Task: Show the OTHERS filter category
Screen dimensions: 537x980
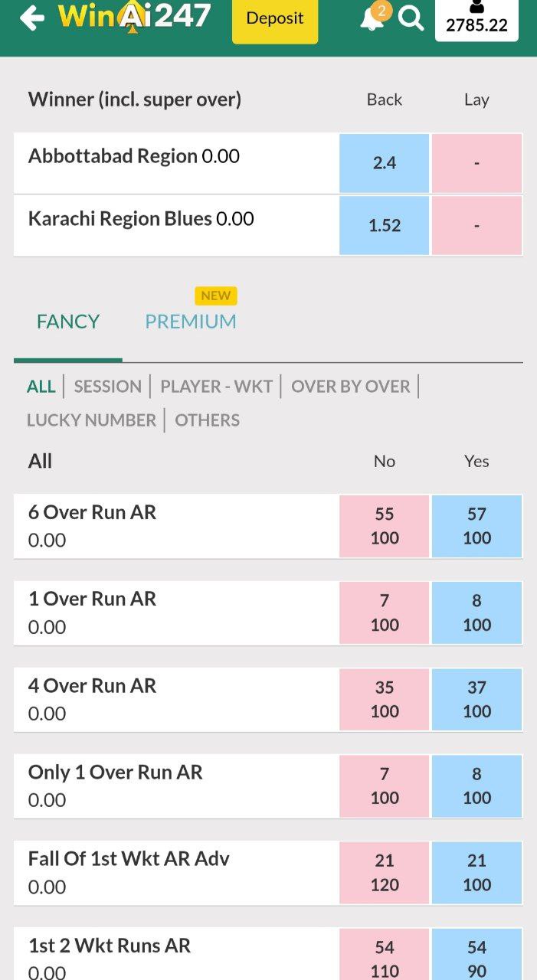Action: (207, 420)
